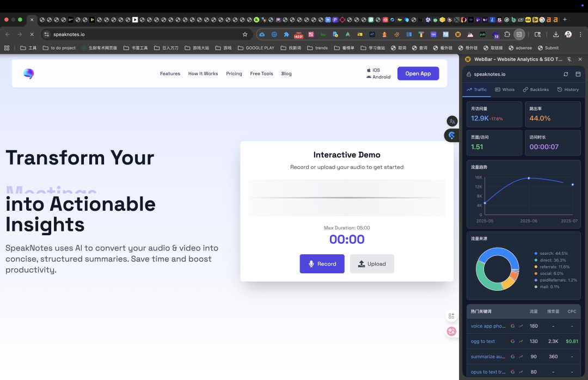Open the new tab plus button
The height and width of the screenshot is (380, 588).
click(565, 20)
